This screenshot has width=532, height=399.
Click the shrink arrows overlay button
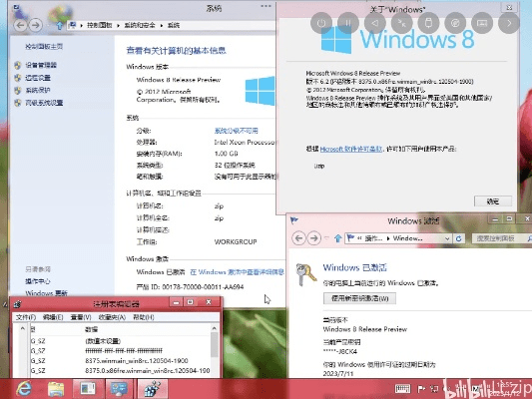(x=401, y=23)
